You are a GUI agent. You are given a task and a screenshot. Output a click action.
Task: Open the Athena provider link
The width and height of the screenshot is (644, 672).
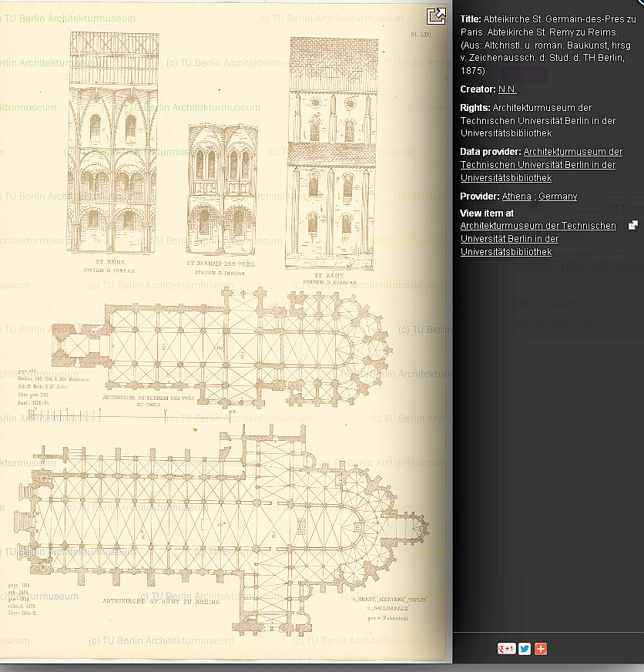click(x=516, y=197)
